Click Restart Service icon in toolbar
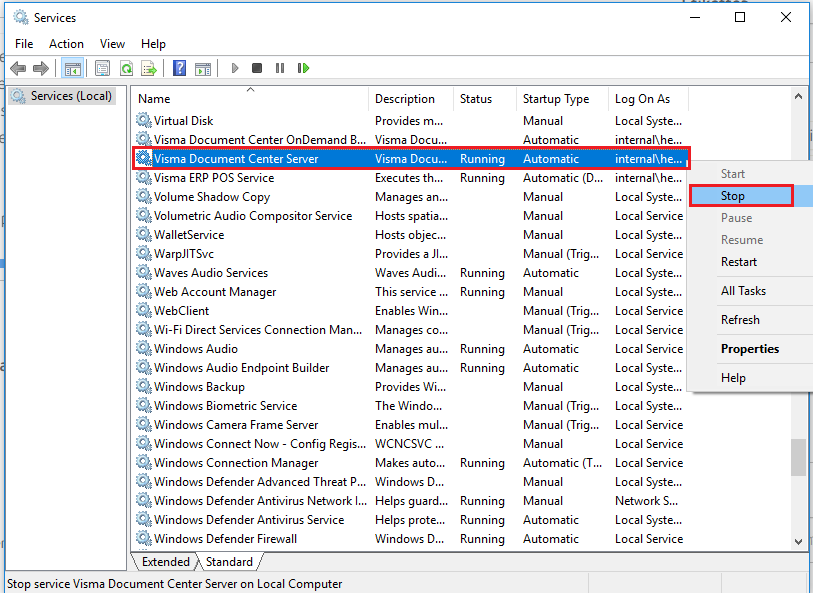 pyautogui.click(x=303, y=68)
